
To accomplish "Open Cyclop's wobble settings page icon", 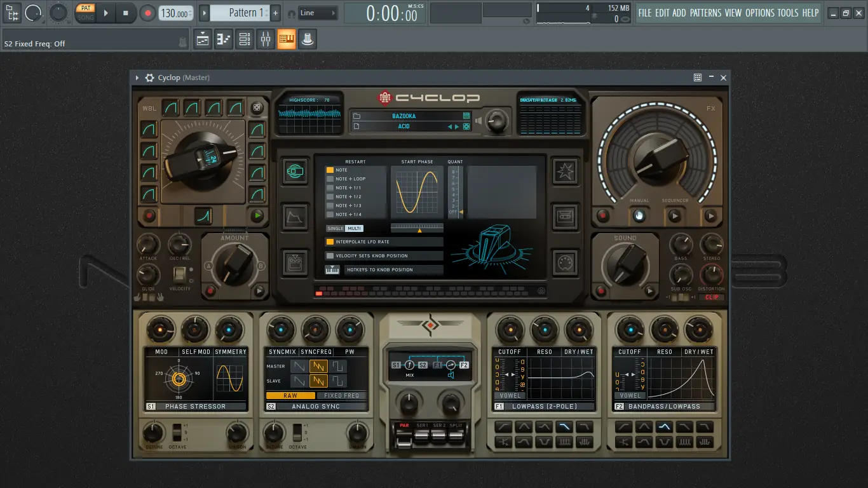I will 294,172.
